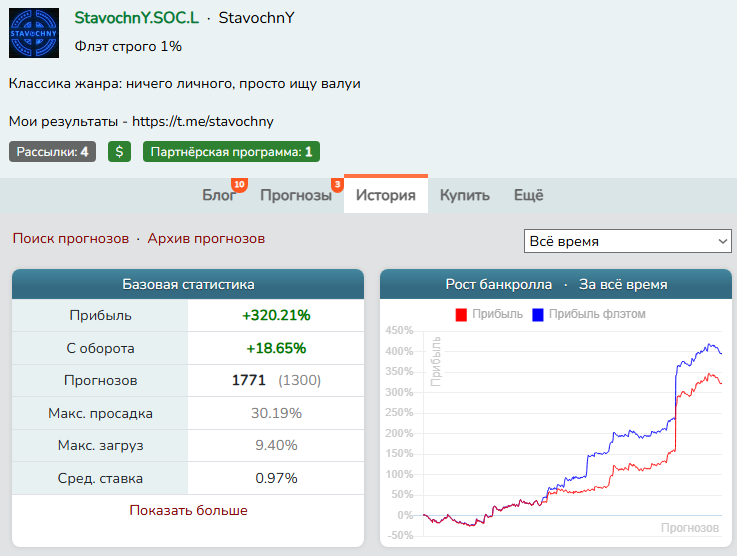Open the Купить tab
Image resolution: width=737 pixels, height=556 pixels.
coord(465,195)
